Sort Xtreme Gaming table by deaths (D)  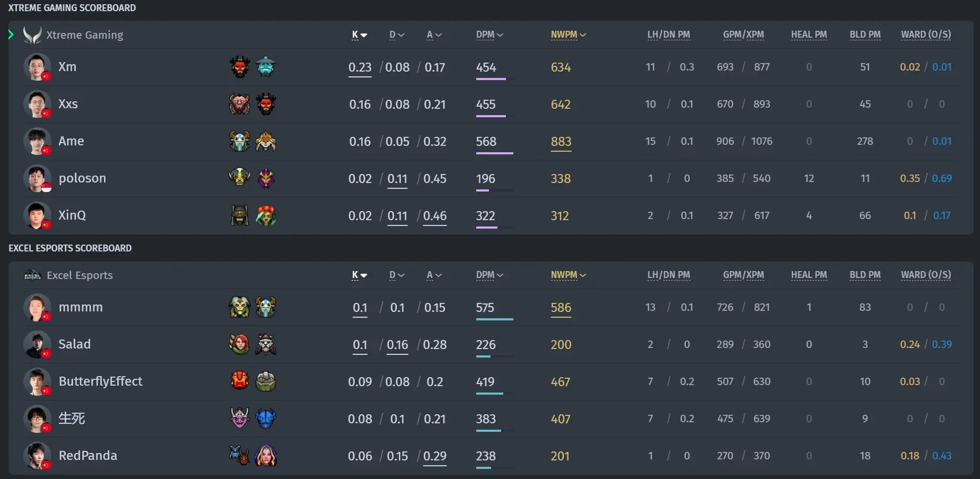coord(397,35)
